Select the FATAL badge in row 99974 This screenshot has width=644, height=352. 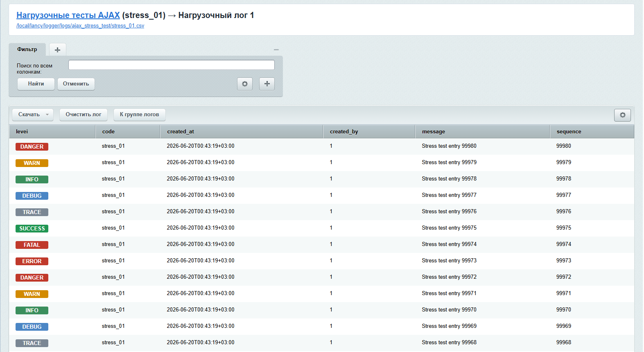[x=32, y=245]
